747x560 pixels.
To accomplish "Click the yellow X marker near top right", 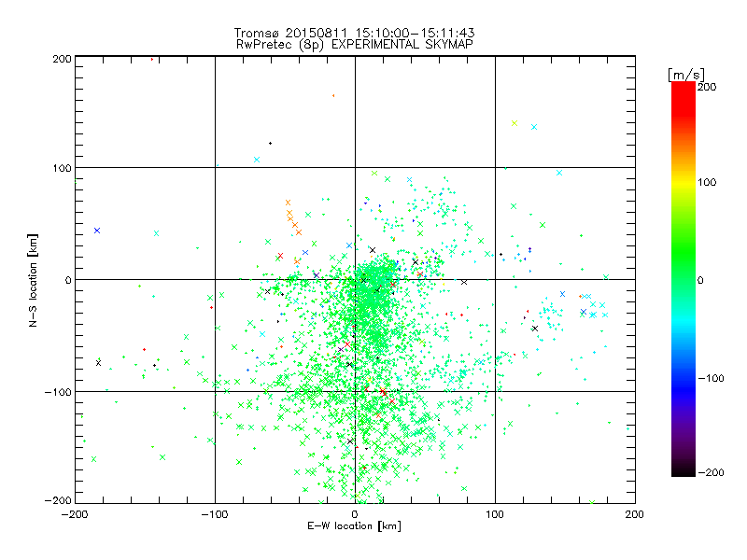I will click(x=514, y=123).
